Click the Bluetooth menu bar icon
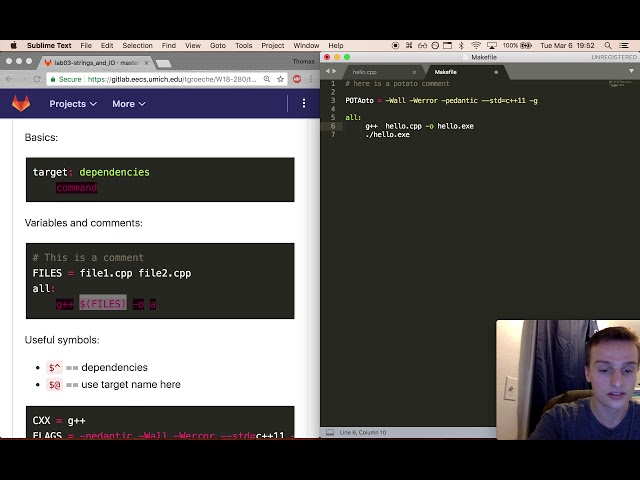 pyautogui.click(x=461, y=46)
